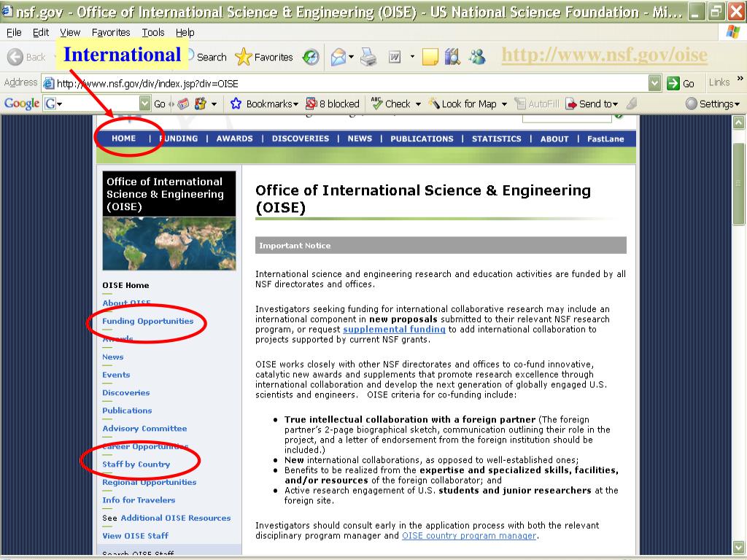The image size is (747, 560).
Task: Click PUBLICATIONS in NSF navigation bar
Action: click(x=422, y=139)
